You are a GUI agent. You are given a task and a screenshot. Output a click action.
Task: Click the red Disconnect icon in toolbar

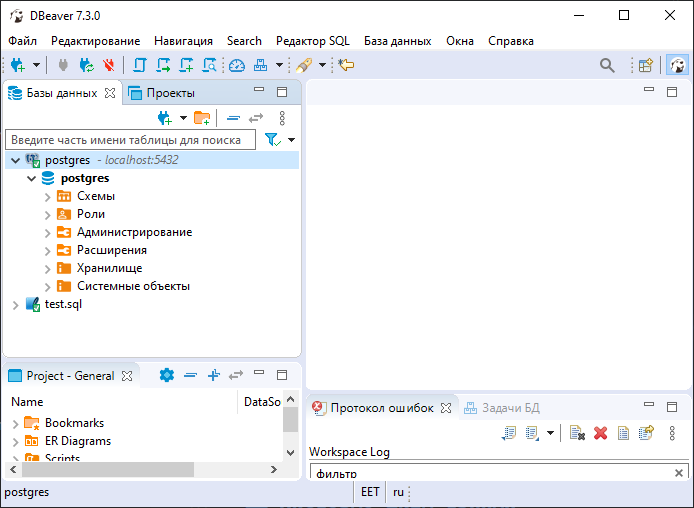coord(108,65)
